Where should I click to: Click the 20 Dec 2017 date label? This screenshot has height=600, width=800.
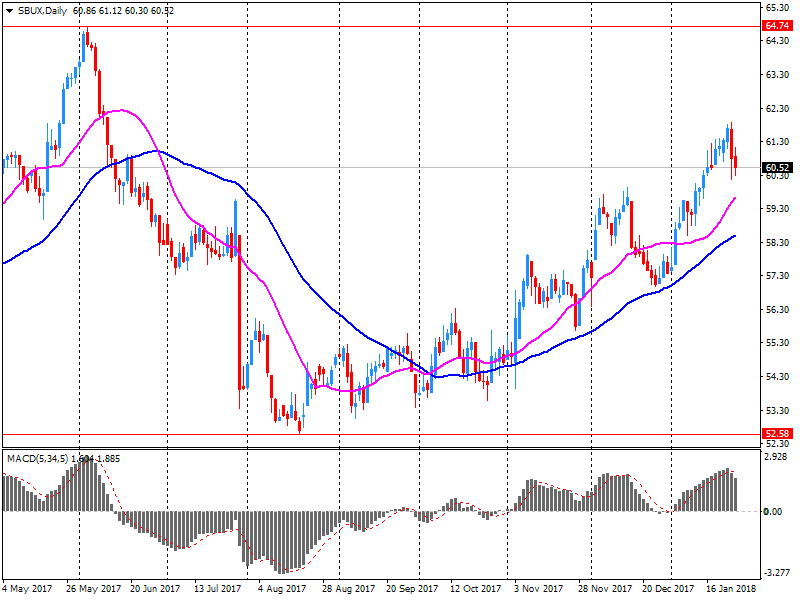(668, 589)
